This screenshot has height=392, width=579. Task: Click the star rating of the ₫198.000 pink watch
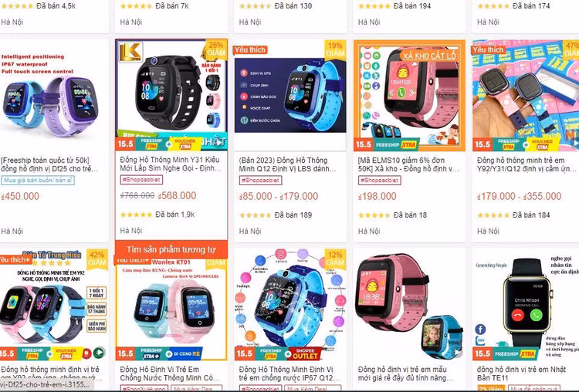[x=374, y=215]
